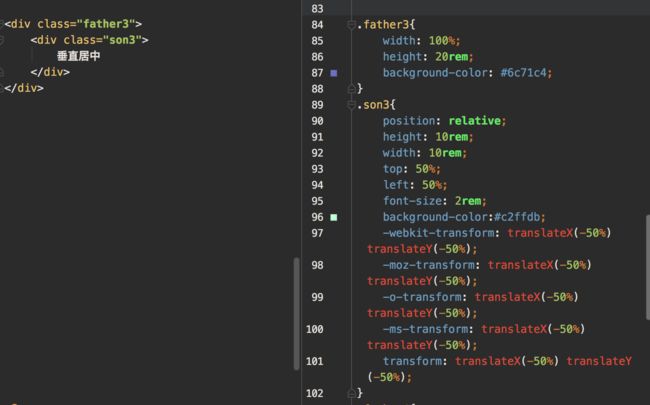Click the HTML pane vertical scrollbar thumb
650x405 pixels.
coord(296,313)
